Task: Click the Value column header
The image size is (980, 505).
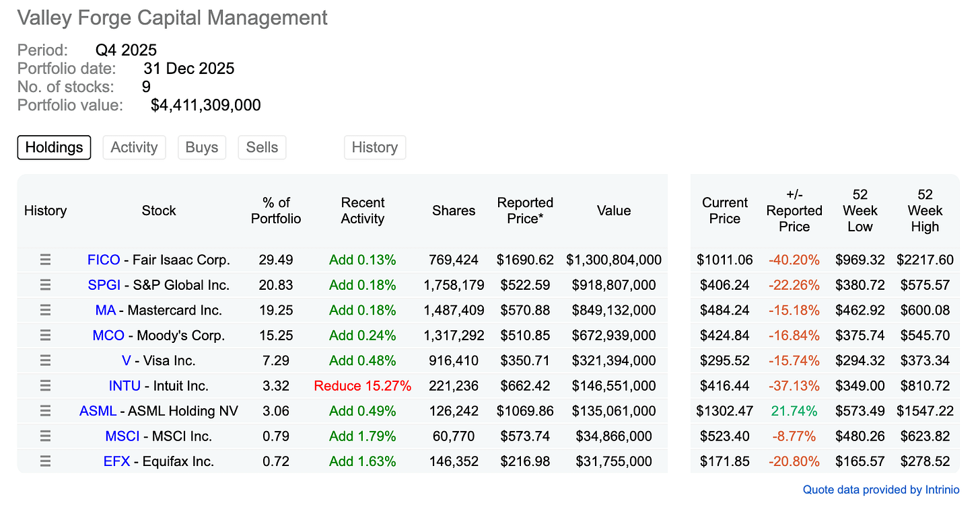Action: coord(614,210)
